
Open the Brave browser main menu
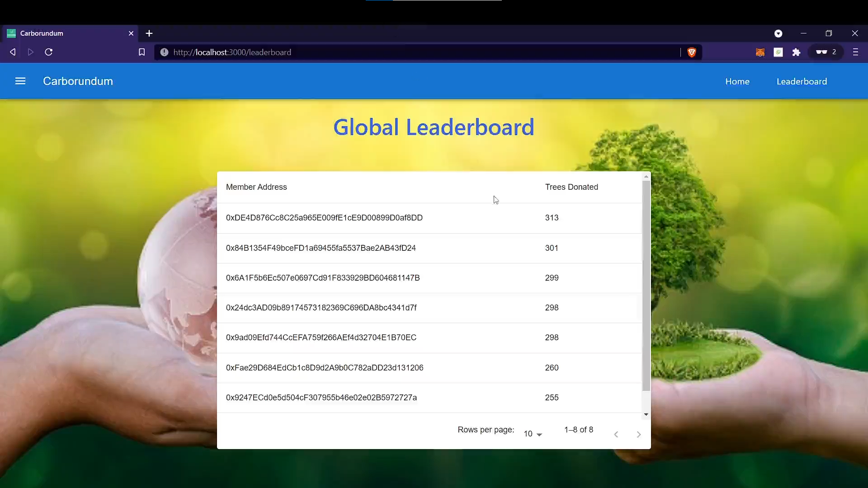[x=855, y=52]
